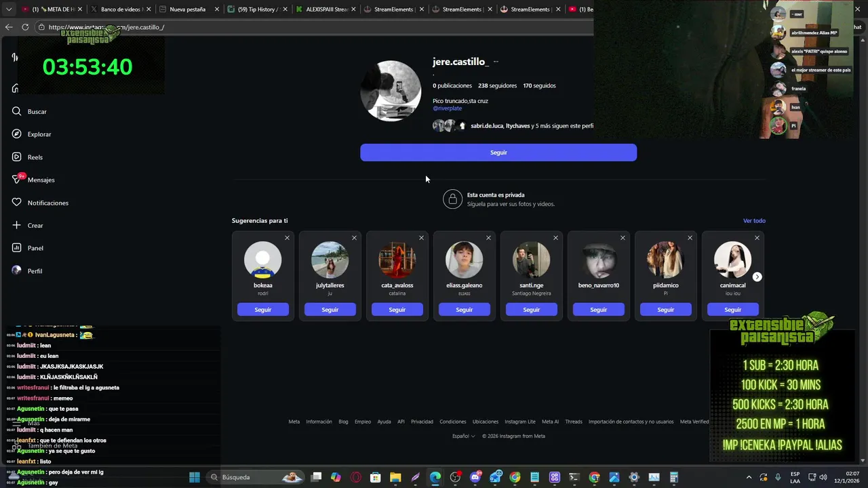868x488 pixels.
Task: Switch to Banco de videos tab
Action: click(x=120, y=9)
